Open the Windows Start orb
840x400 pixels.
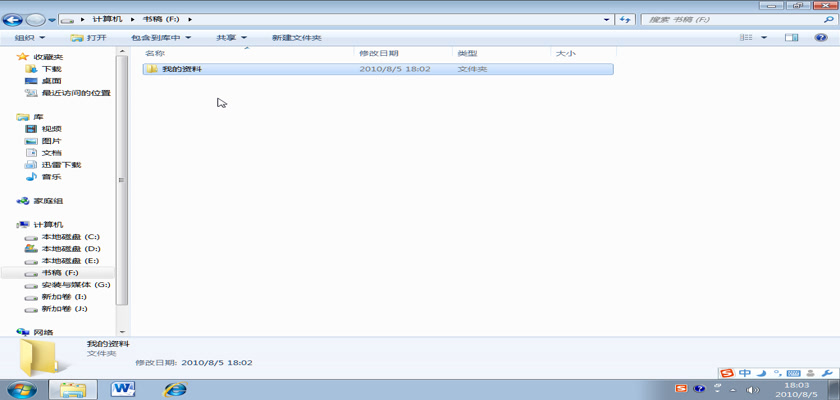21,389
